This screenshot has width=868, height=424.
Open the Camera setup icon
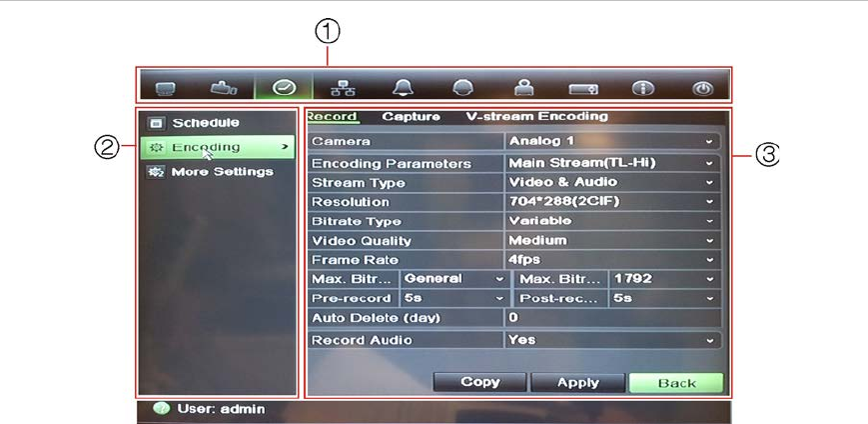pos(224,88)
